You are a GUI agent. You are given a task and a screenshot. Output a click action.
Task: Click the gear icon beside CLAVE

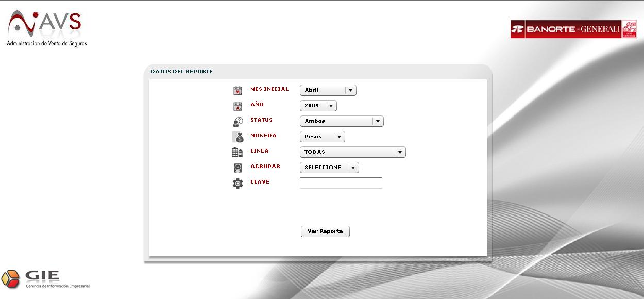(238, 183)
